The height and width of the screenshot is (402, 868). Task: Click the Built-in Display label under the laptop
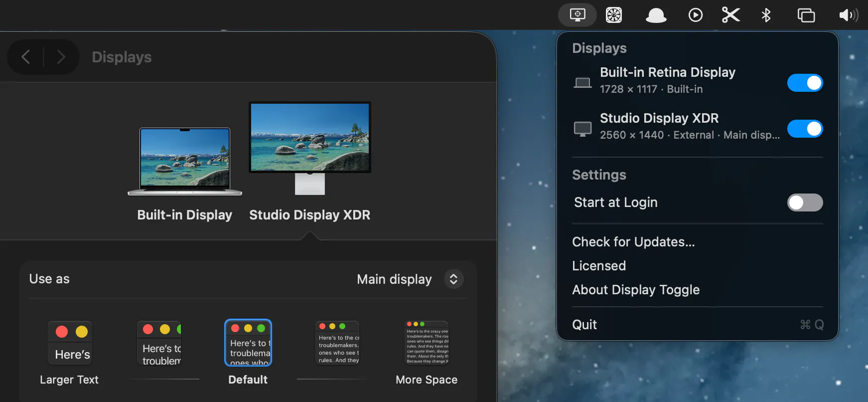(185, 215)
